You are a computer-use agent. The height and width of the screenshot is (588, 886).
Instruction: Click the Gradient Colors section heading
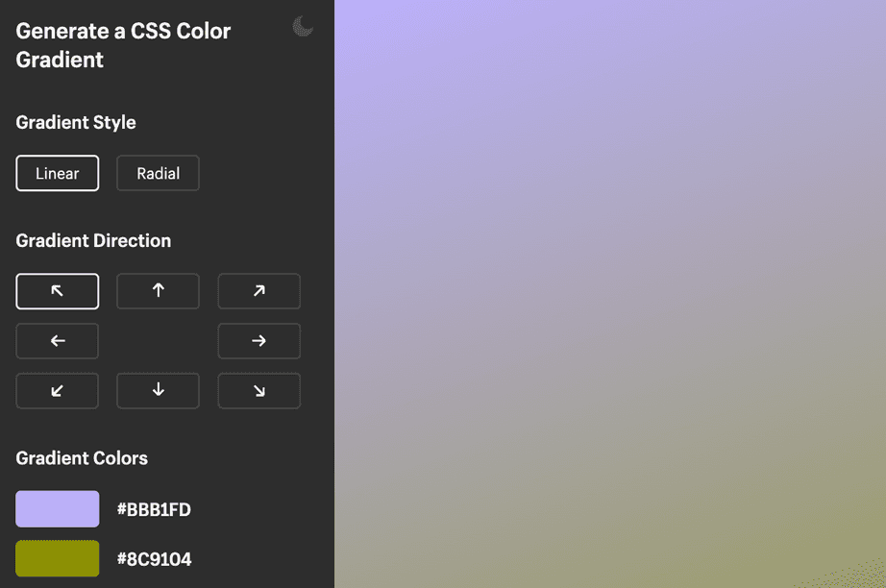point(82,458)
